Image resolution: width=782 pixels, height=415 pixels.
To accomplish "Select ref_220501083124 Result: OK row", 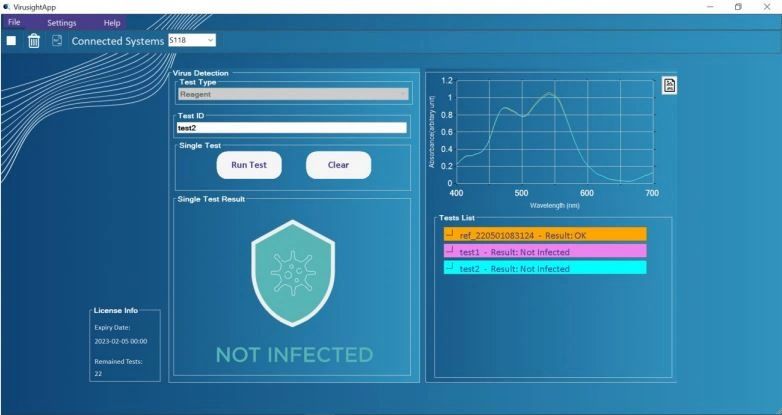I will point(545,234).
